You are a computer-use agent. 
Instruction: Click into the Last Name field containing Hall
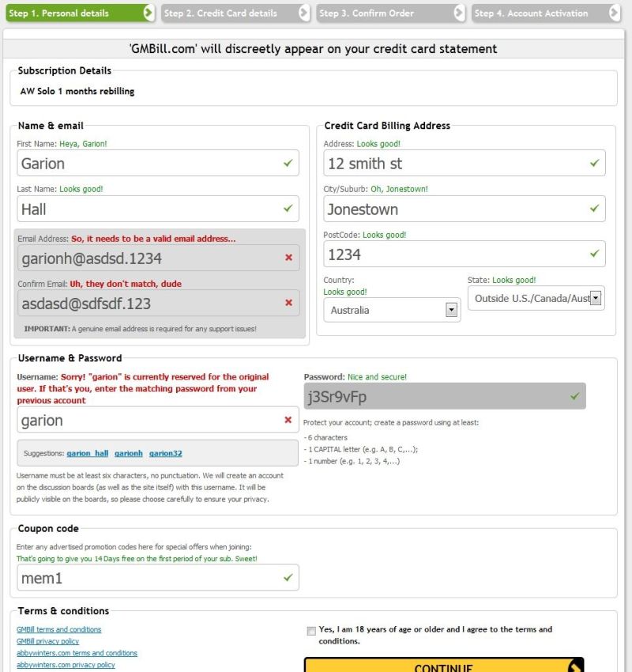click(x=158, y=209)
